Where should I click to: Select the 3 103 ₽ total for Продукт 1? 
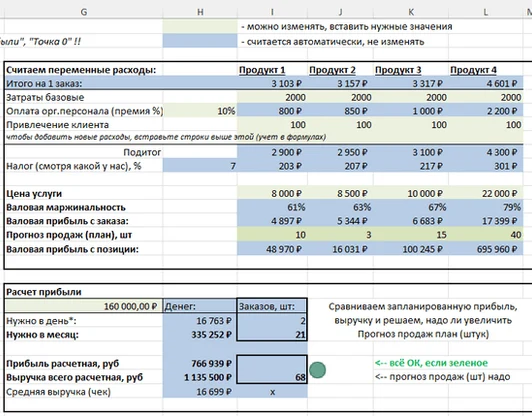(x=272, y=83)
